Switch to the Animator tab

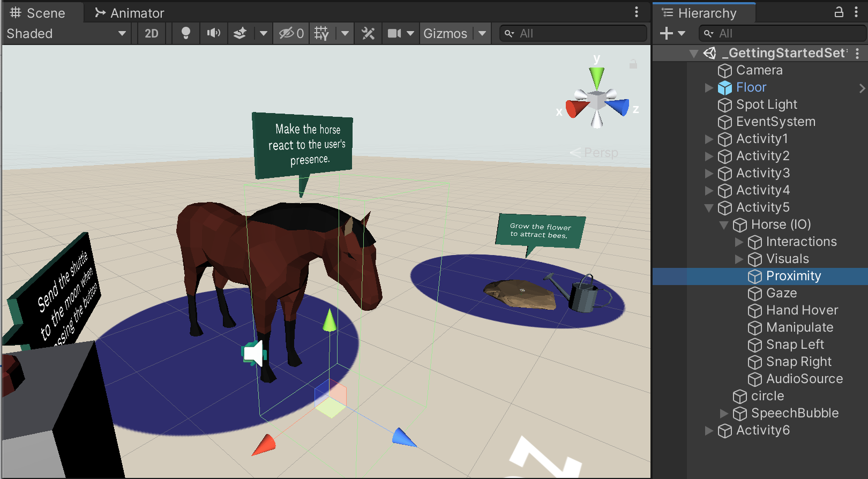click(130, 13)
